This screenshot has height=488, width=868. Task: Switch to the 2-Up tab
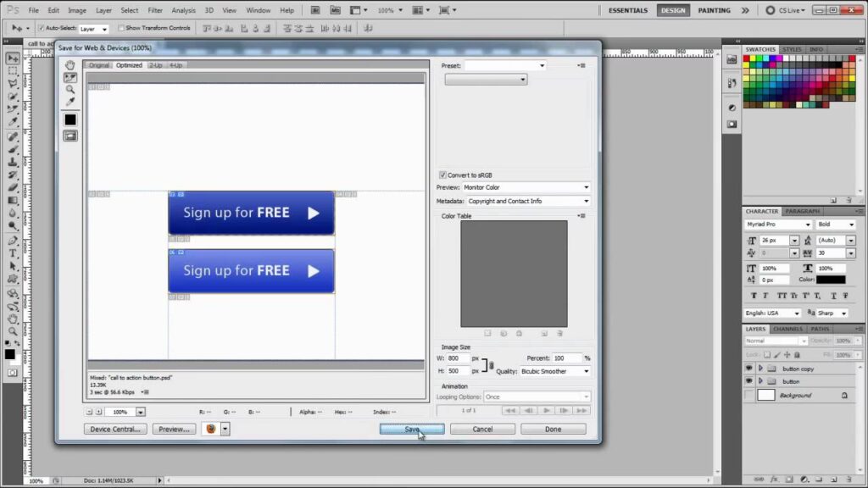(156, 65)
